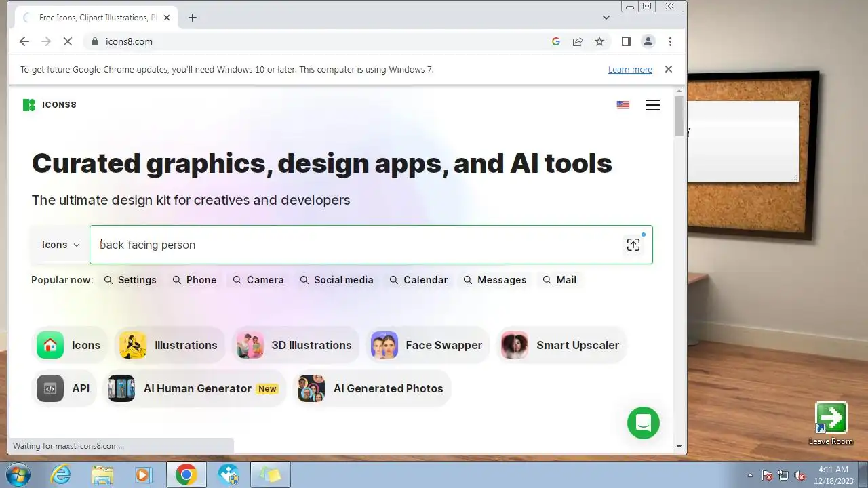Open the Smart Upscaler tool chip
This screenshot has width=868, height=488.
coord(560,345)
